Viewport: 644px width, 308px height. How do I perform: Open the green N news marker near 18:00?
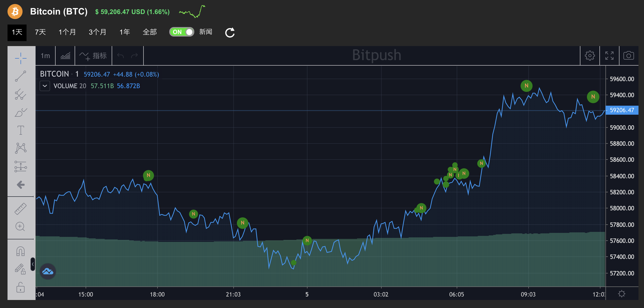coord(148,176)
